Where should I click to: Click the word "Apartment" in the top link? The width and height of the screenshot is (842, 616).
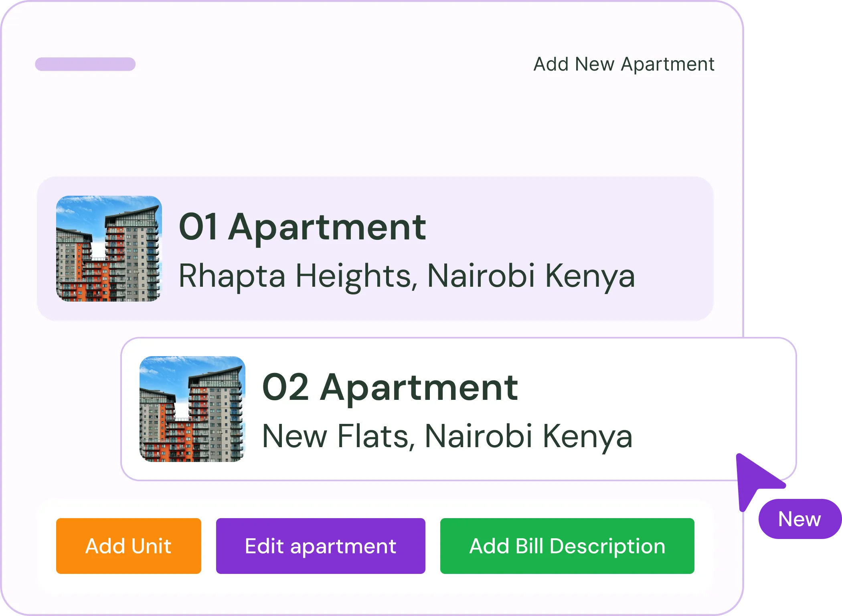(x=668, y=64)
